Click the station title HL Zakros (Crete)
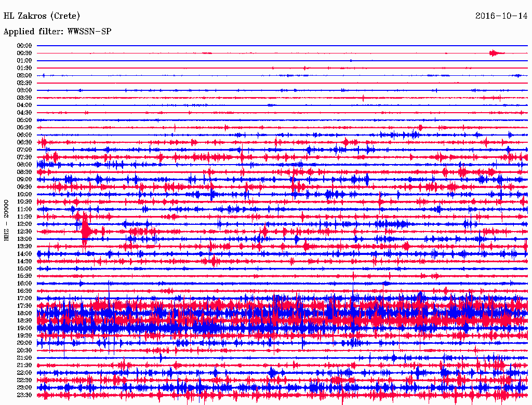 (42, 16)
